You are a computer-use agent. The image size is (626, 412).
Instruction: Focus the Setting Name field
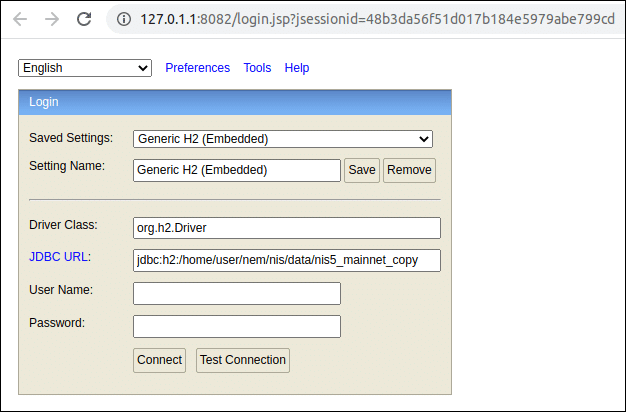237,170
